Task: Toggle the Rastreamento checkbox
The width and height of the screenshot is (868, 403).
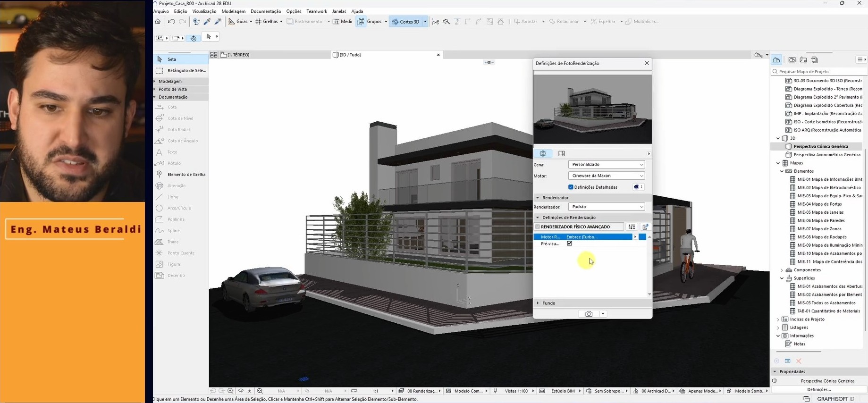Action: click(290, 21)
